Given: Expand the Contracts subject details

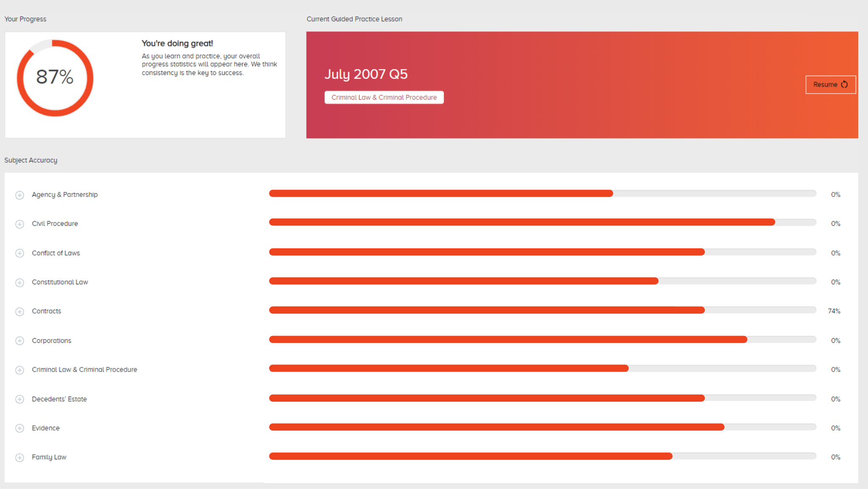Looking at the screenshot, I should [x=19, y=311].
